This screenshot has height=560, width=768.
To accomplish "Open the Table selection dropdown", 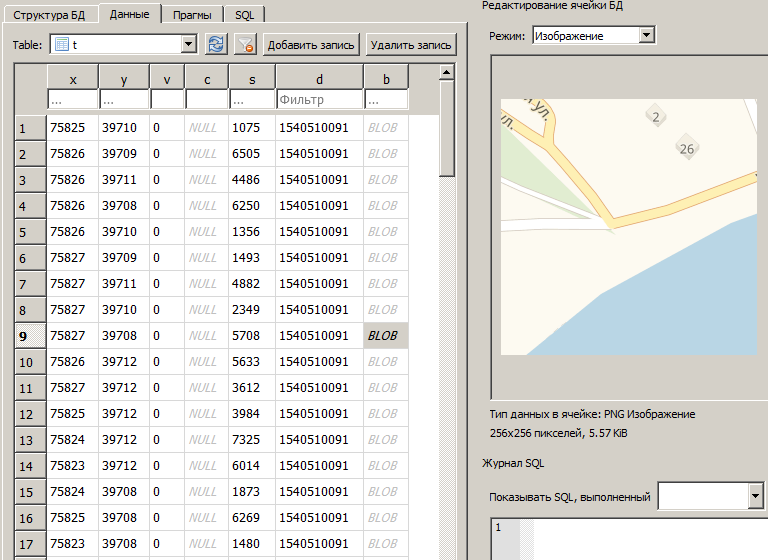I will [x=188, y=44].
